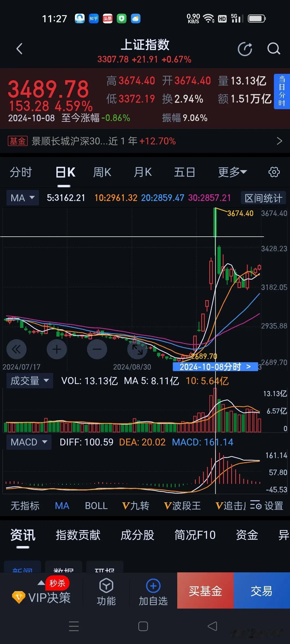Image resolution: width=290 pixels, height=644 pixels.
Task: Switch to 周K tab
Action: pos(102,172)
